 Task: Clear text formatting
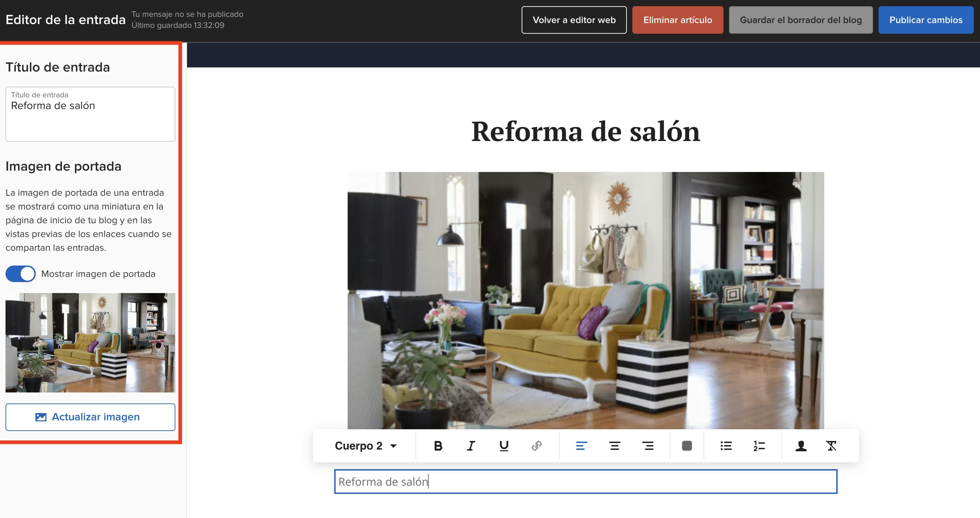pyautogui.click(x=832, y=446)
